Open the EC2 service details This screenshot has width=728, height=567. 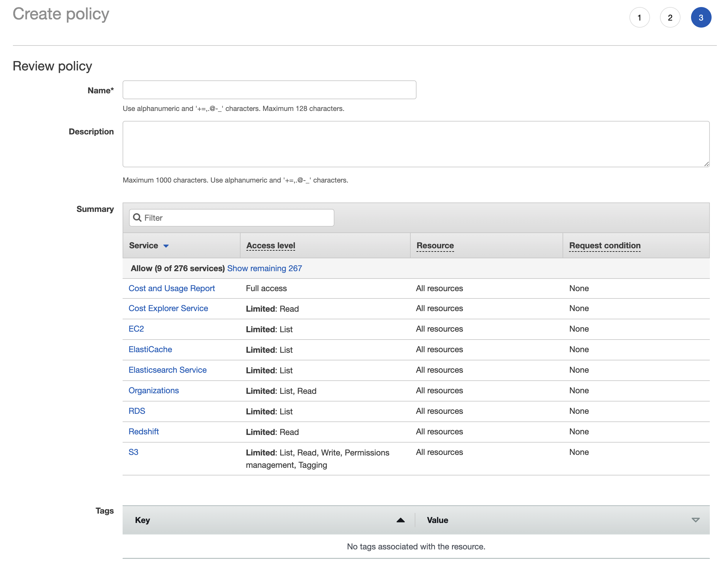coord(136,329)
